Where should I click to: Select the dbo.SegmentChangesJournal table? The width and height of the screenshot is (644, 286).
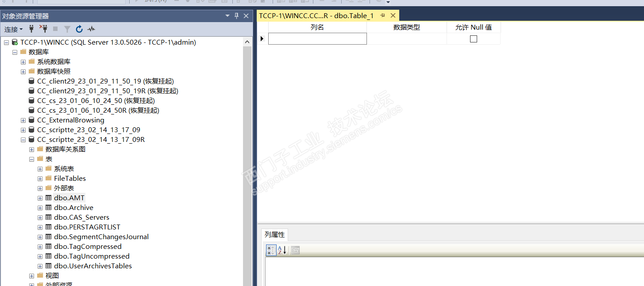tap(101, 237)
